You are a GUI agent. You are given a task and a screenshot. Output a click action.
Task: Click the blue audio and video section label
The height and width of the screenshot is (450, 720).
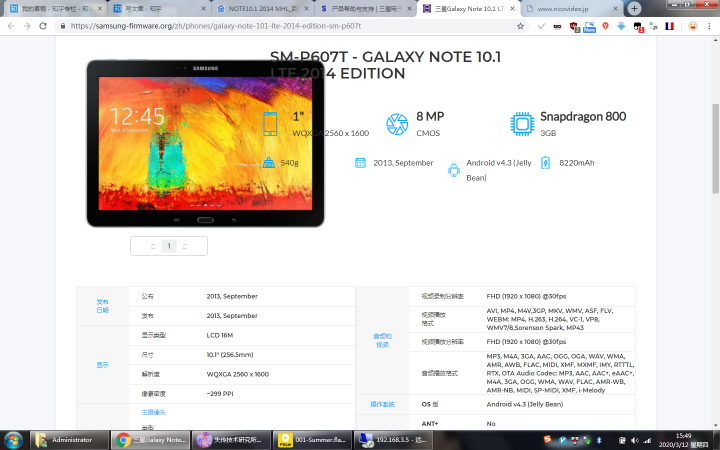(382, 340)
